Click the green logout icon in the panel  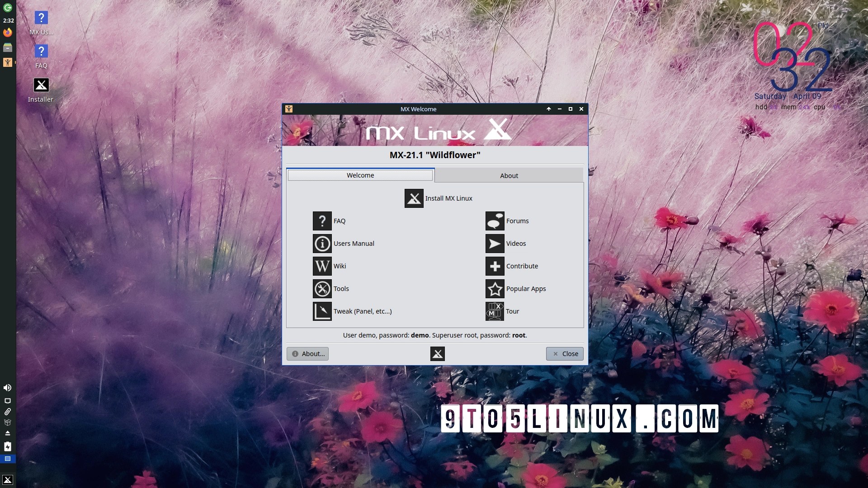point(8,8)
